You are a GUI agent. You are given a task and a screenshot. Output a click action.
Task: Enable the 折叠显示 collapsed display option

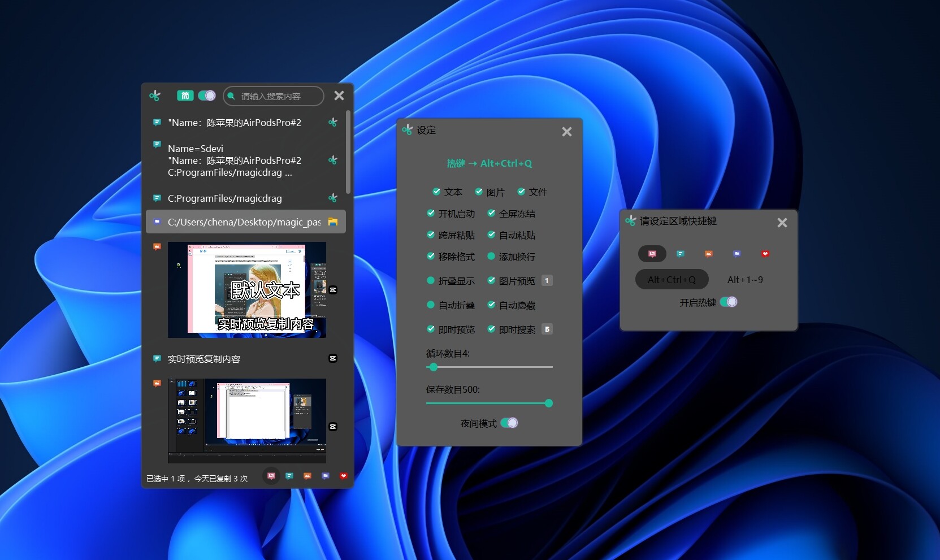430,280
